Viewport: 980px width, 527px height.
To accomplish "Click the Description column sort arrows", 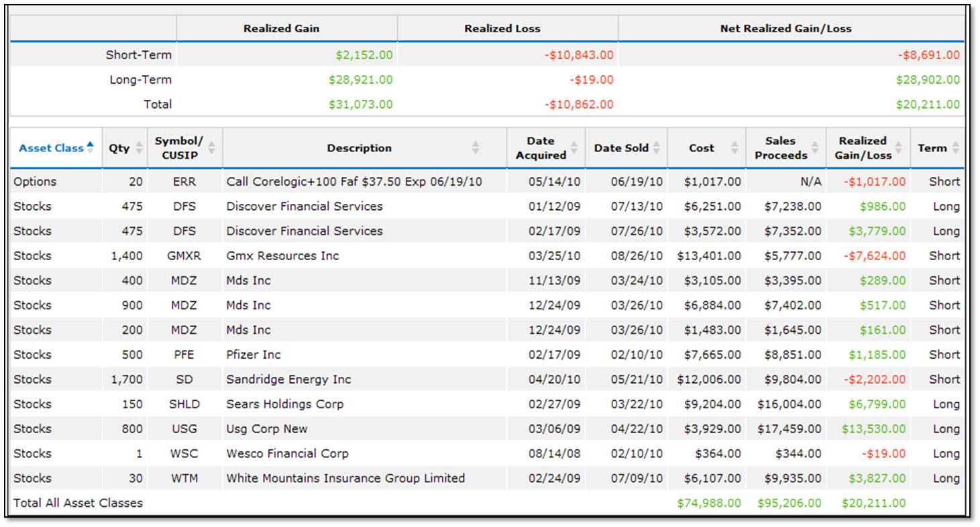I will pos(476,148).
